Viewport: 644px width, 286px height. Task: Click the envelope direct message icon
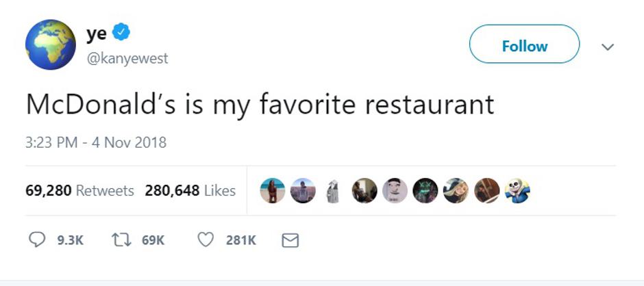coord(290,240)
